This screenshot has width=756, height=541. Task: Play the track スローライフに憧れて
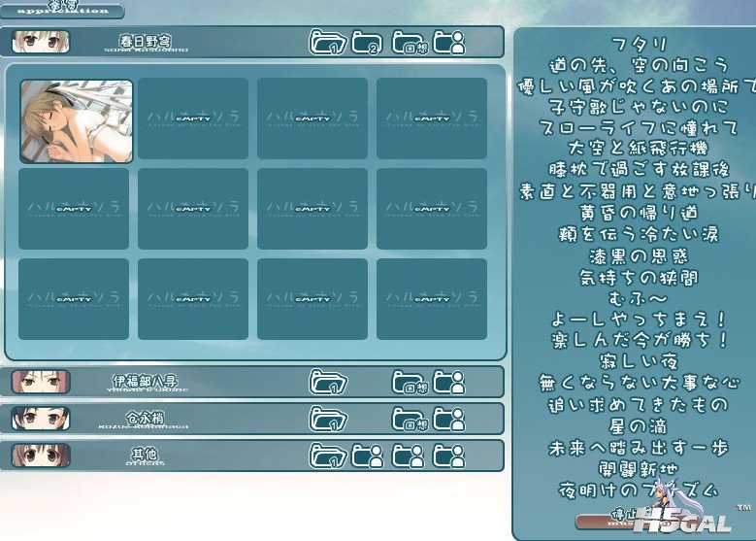coord(639,128)
